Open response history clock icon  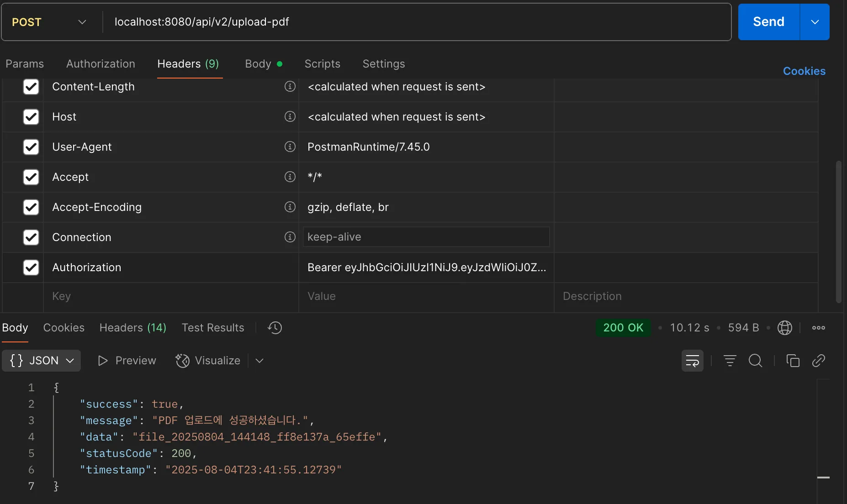point(275,328)
